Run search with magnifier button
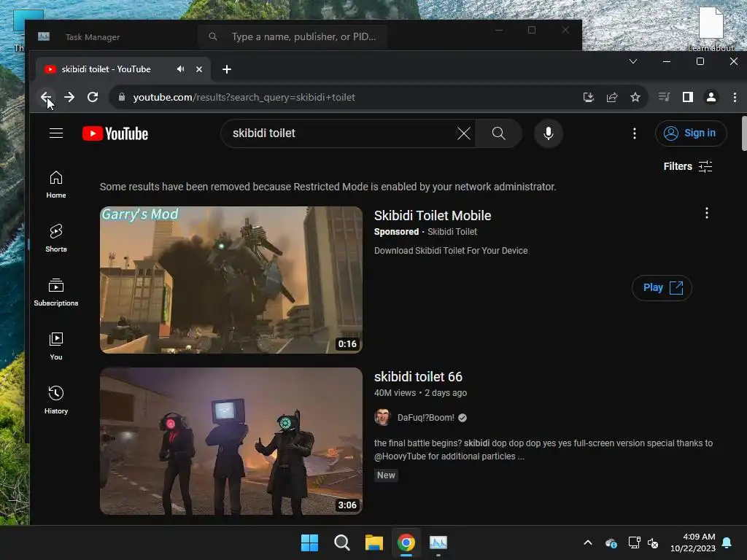 coord(499,133)
